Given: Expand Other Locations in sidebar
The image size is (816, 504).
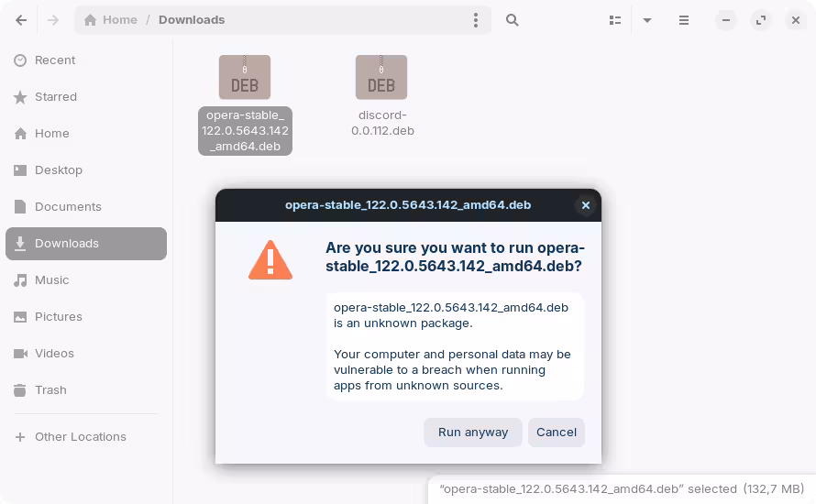Looking at the screenshot, I should click(80, 437).
